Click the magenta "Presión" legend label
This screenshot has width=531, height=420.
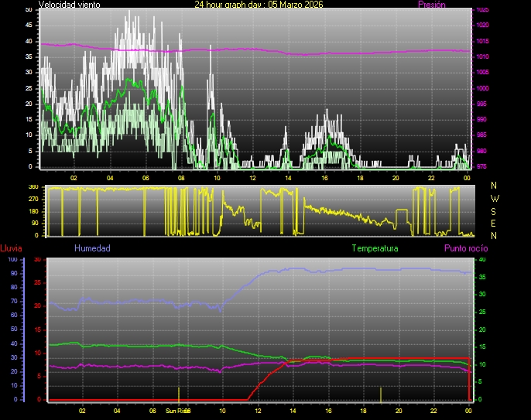click(431, 5)
